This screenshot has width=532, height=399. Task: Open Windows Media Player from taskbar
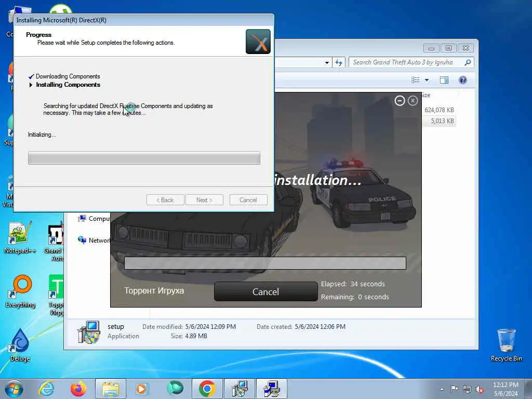click(141, 389)
